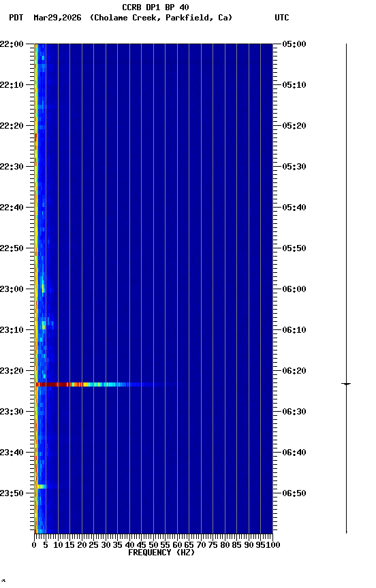Viewport: 376px width, 588px height.
Task: Click the date 'Mar29,2026'
Action: point(57,18)
